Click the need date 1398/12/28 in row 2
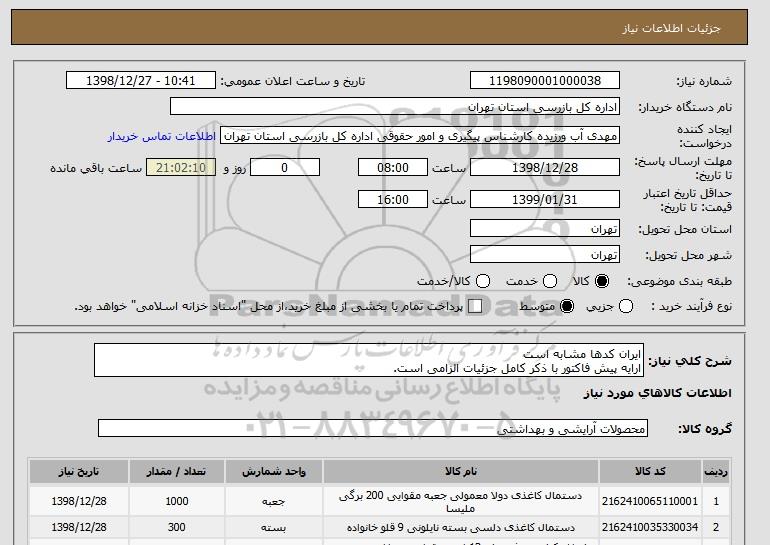 point(79,527)
